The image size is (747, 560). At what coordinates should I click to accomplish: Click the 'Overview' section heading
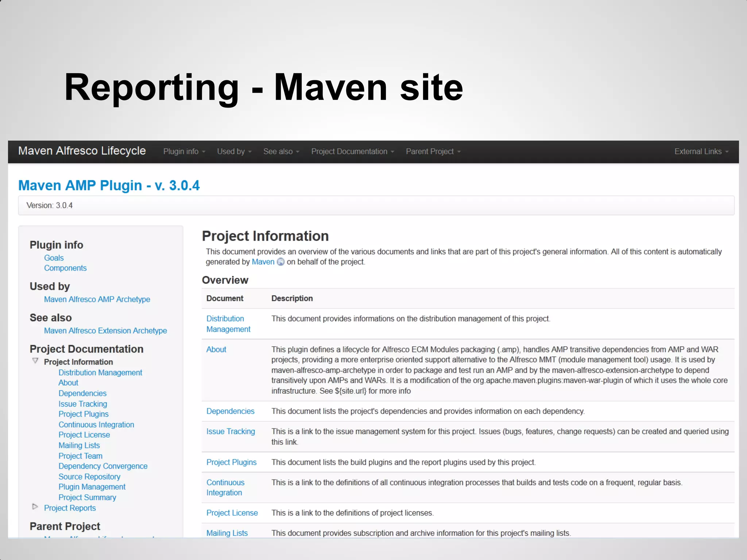(x=225, y=280)
